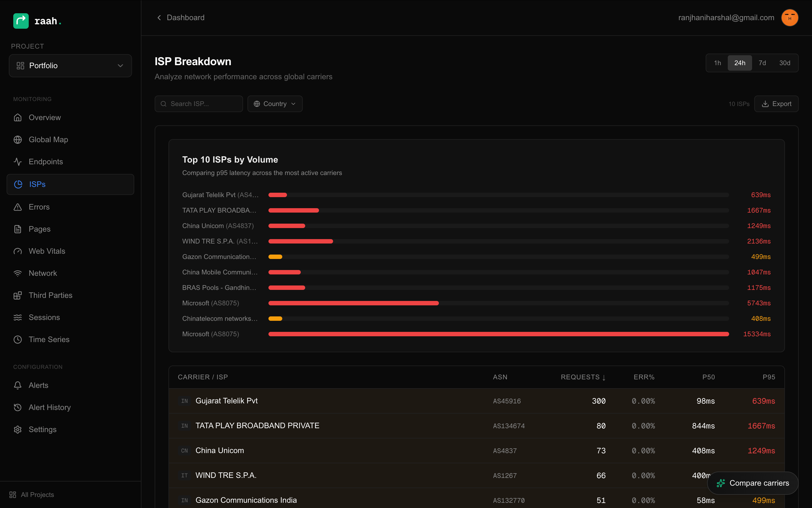Screen dimensions: 812x508
Task: Click the raah logo icon
Action: click(21, 21)
